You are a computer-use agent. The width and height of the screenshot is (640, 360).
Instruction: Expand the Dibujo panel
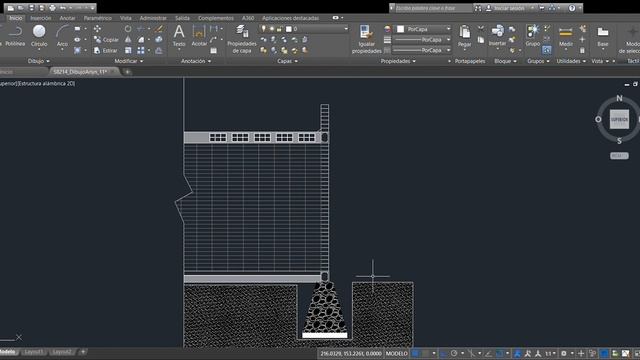pos(38,61)
